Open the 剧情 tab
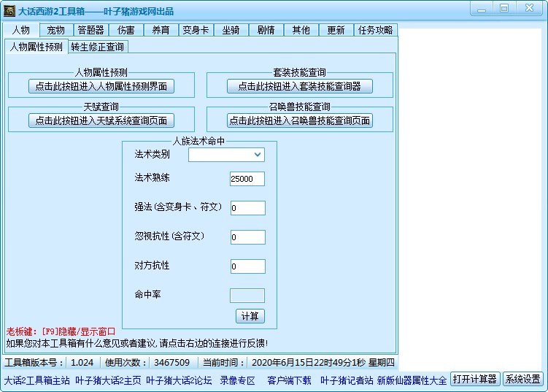Image resolution: width=548 pixels, height=392 pixels. 266,30
